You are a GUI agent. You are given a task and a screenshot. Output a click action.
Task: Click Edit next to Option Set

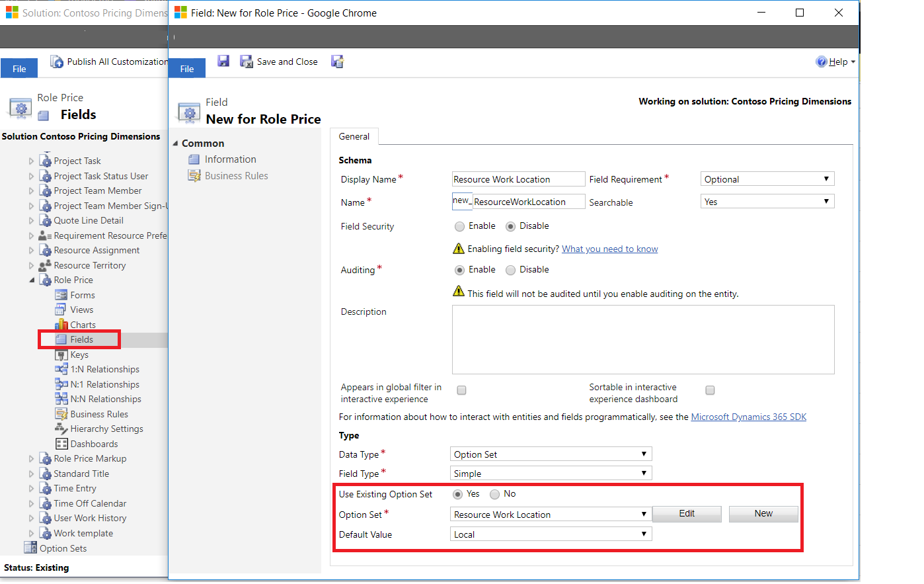tap(687, 514)
